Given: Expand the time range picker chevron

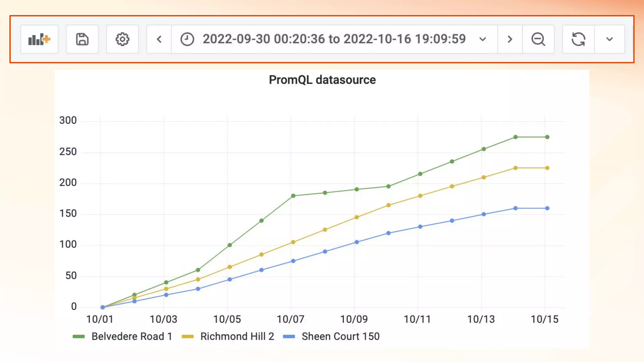Looking at the screenshot, I should pyautogui.click(x=482, y=39).
